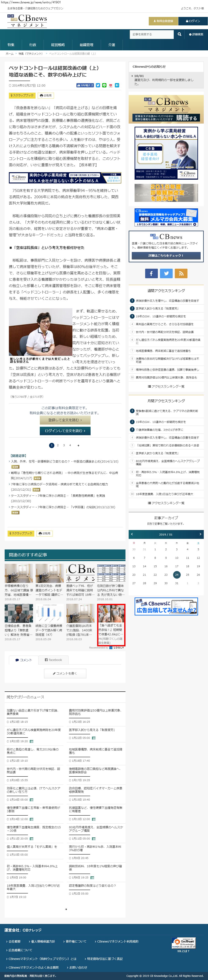Open 広告出稿してみませんか banner
This screenshot has height=980, width=208.
[x=166, y=606]
